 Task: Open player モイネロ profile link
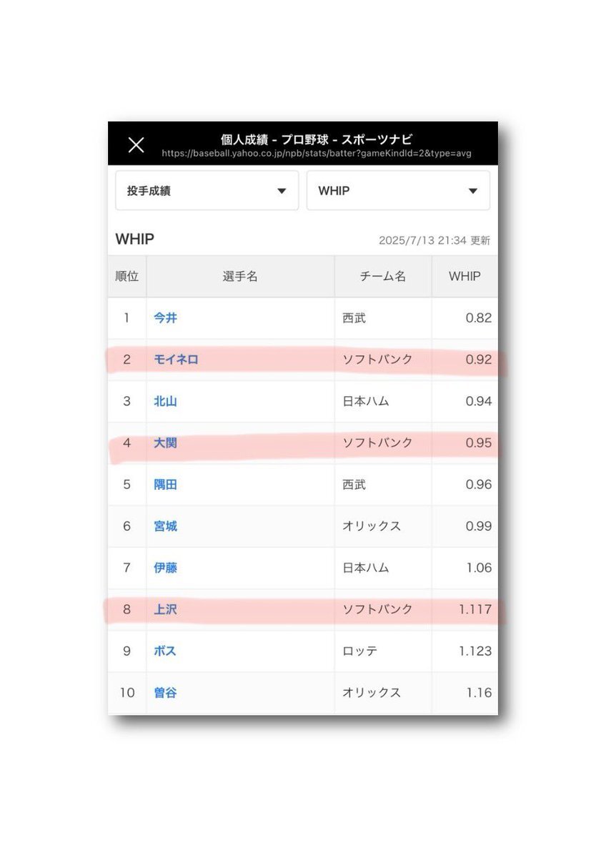pyautogui.click(x=176, y=360)
